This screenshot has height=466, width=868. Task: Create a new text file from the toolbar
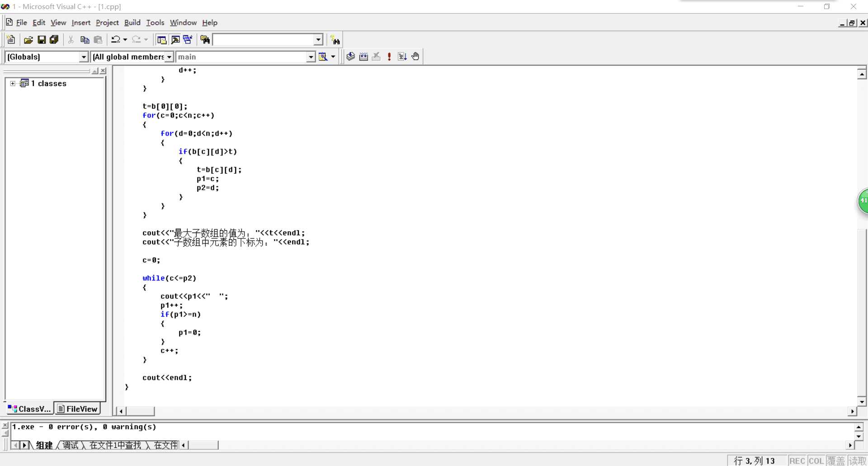(12, 40)
